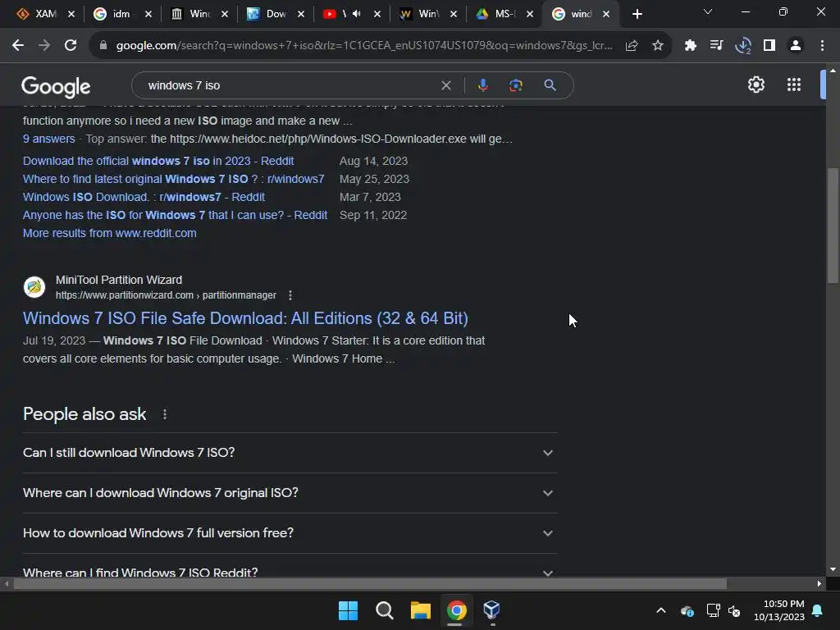Mute the YouTube tab audio icon
Image resolution: width=840 pixels, height=630 pixels.
357,14
